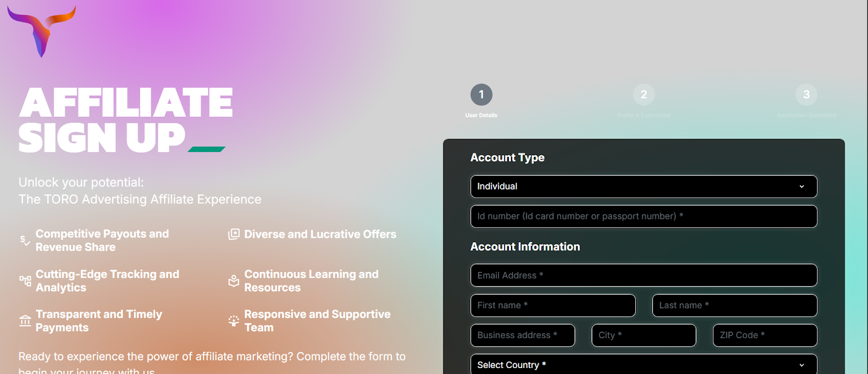Image resolution: width=868 pixels, height=374 pixels.
Task: Click 'Competitive Payouts and Revenue Share' text
Action: (x=102, y=240)
